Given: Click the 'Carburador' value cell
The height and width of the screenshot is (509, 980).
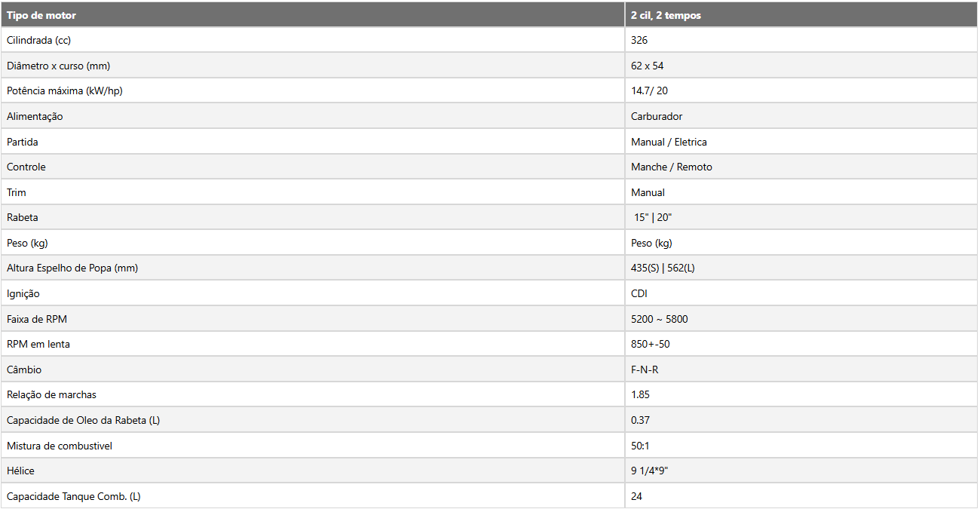Looking at the screenshot, I should click(x=801, y=116).
